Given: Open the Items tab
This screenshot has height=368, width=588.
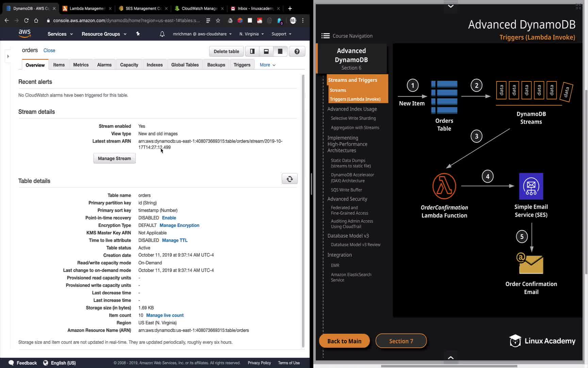Looking at the screenshot, I should (x=59, y=65).
